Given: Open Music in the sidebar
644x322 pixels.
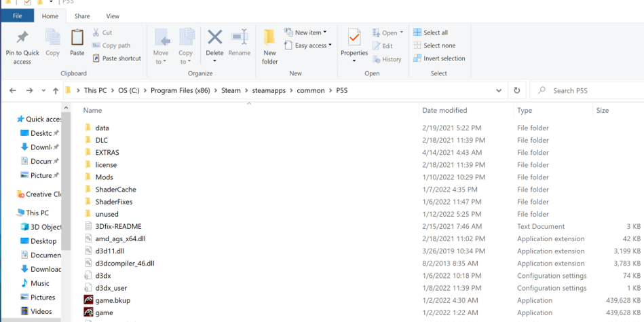Looking at the screenshot, I should pos(35,283).
